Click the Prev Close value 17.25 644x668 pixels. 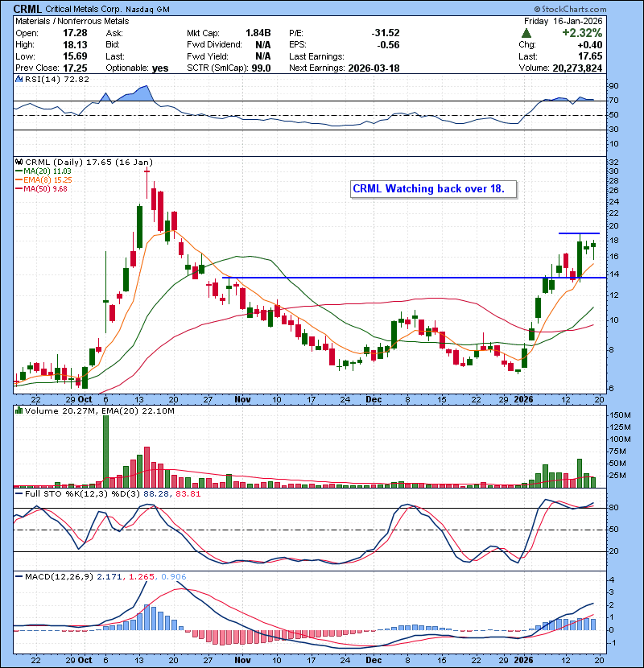(75, 68)
